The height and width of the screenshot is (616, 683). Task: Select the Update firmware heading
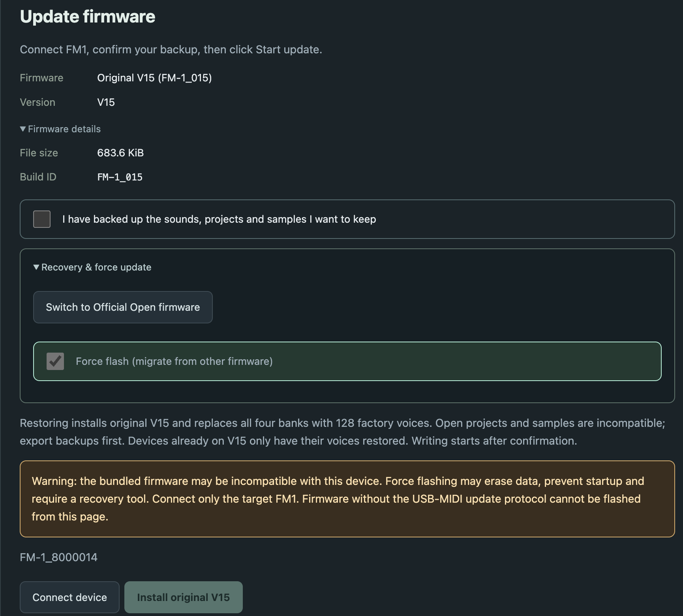[88, 17]
